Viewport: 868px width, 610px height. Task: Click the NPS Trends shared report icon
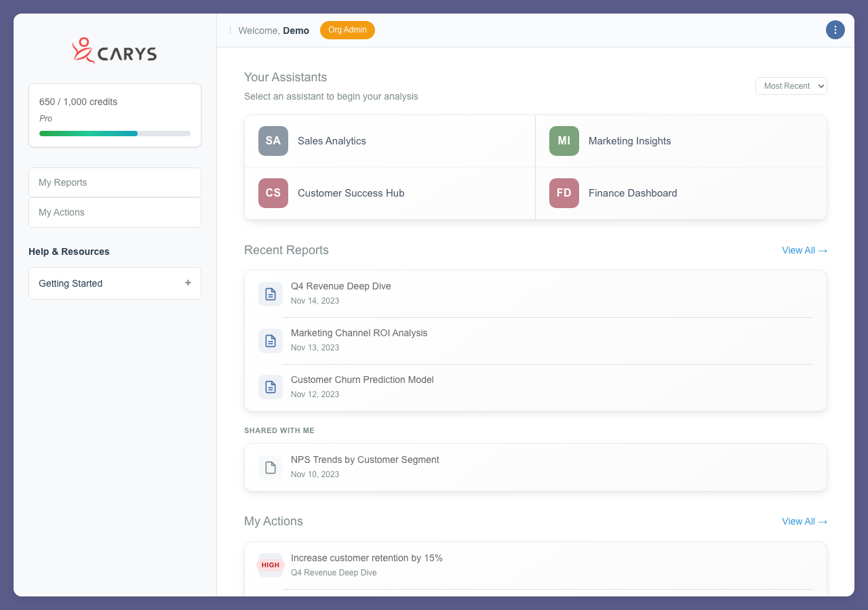[x=271, y=467]
